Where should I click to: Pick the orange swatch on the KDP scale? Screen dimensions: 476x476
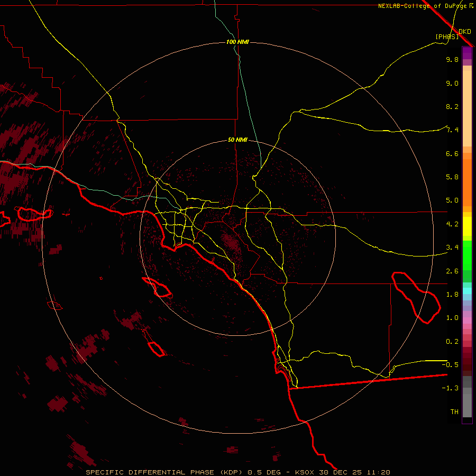coord(467,180)
